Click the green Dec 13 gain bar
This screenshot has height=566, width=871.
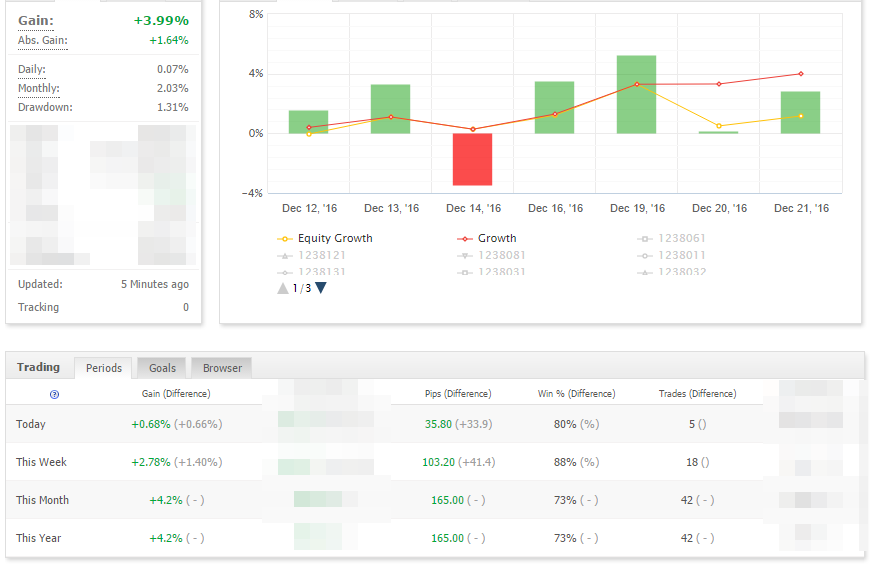[x=391, y=109]
